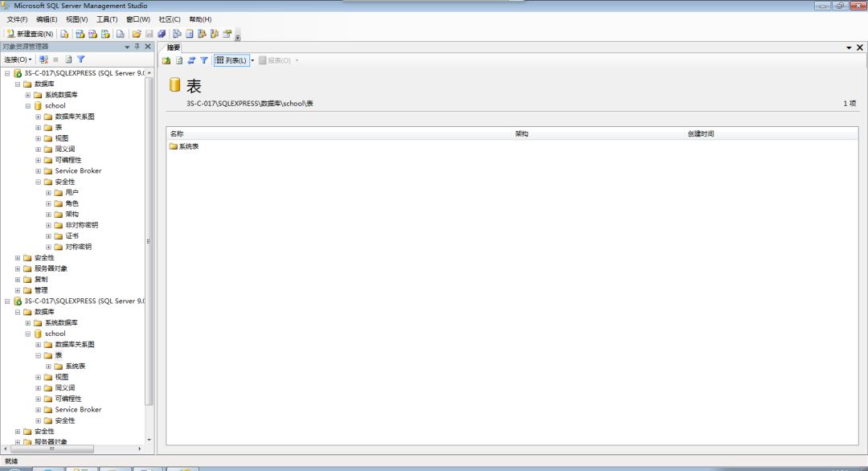Toggle auto-hide pin on Object Explorer

pos(137,47)
